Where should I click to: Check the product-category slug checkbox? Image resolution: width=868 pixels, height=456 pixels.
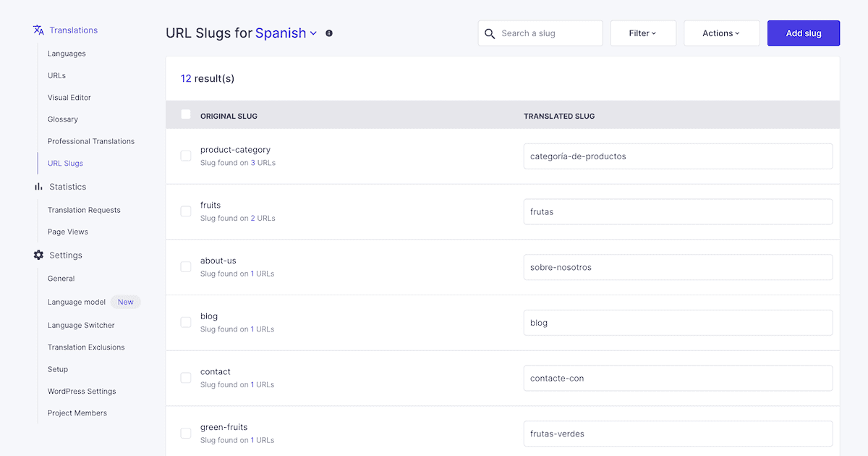[186, 156]
